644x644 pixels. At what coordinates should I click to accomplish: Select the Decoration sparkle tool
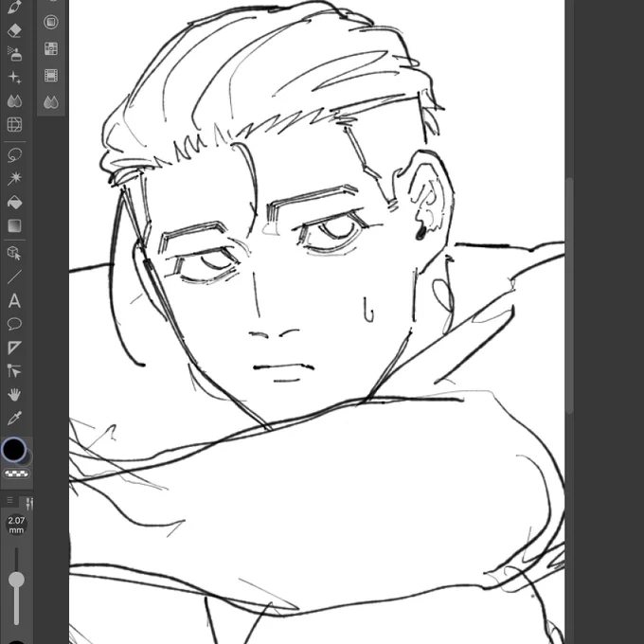coord(14,78)
